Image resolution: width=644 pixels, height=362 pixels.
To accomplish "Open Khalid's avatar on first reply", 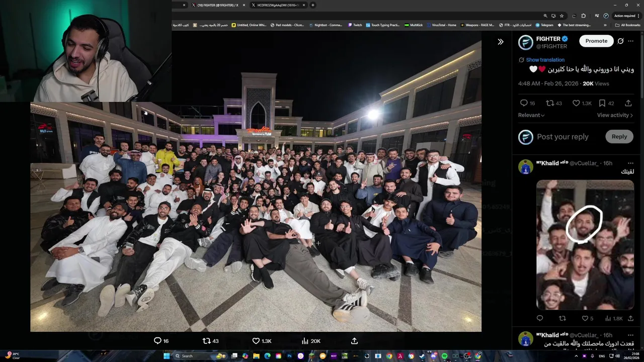I will click(x=526, y=167).
